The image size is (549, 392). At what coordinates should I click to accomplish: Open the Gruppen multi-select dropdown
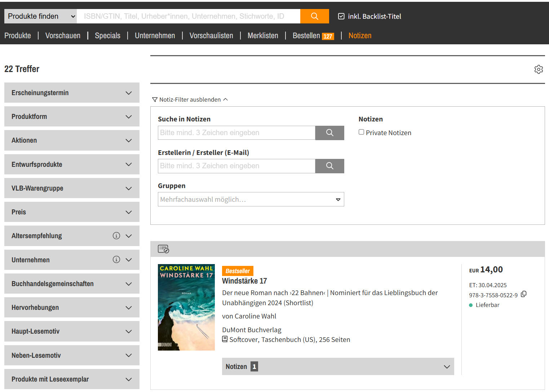coord(251,199)
